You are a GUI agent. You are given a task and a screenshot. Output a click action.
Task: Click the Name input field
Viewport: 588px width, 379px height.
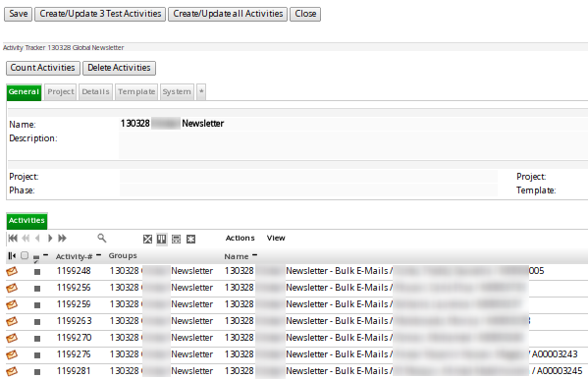353,124
